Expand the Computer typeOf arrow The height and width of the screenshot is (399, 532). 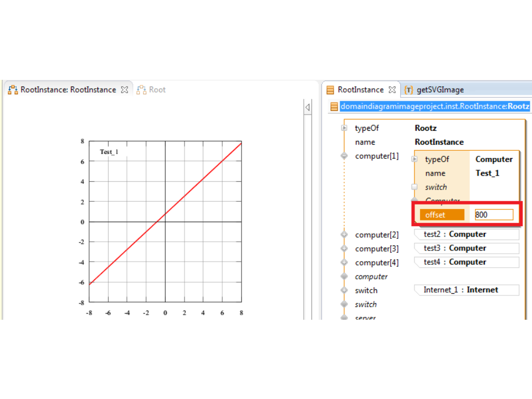point(415,159)
